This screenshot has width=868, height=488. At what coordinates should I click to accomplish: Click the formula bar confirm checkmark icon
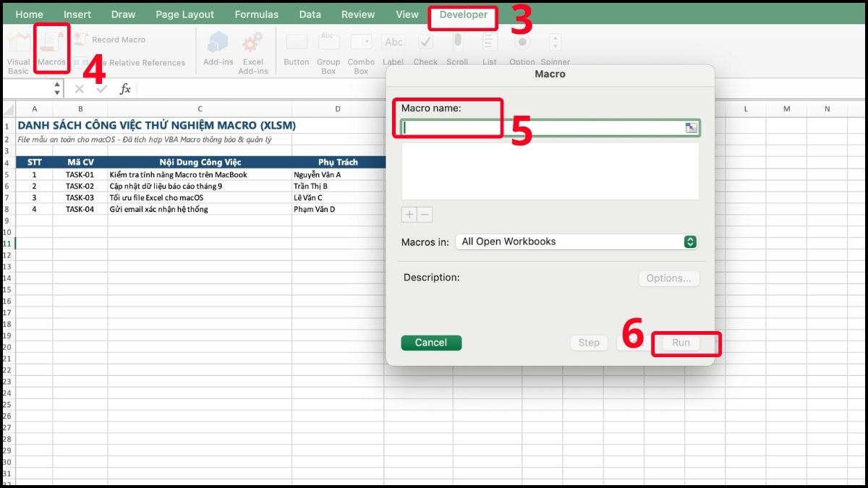coord(102,88)
